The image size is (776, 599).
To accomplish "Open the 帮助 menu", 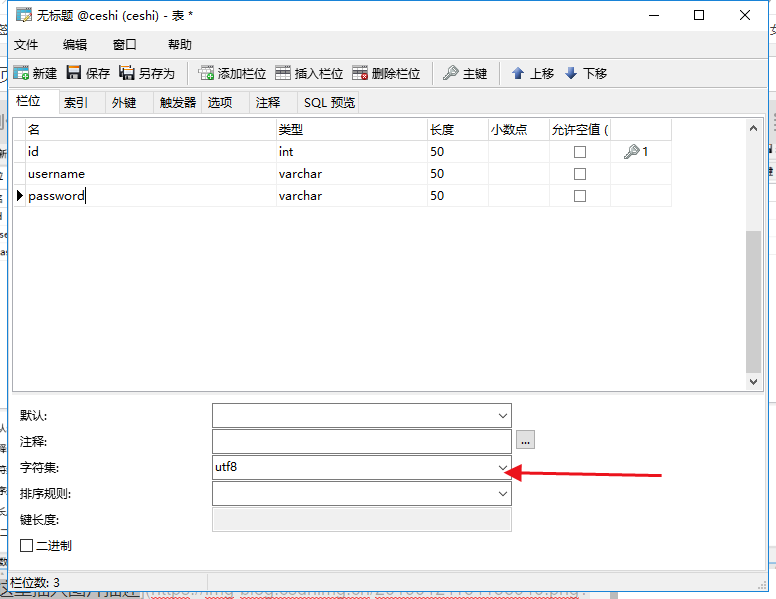I will pos(180,45).
